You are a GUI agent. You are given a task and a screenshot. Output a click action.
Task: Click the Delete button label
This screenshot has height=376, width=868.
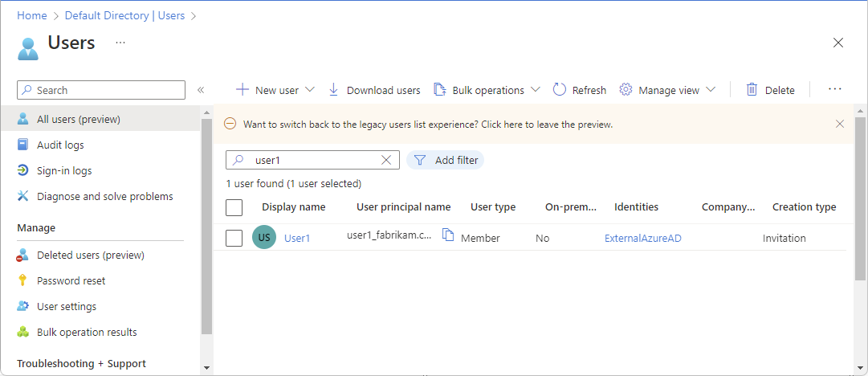[780, 90]
